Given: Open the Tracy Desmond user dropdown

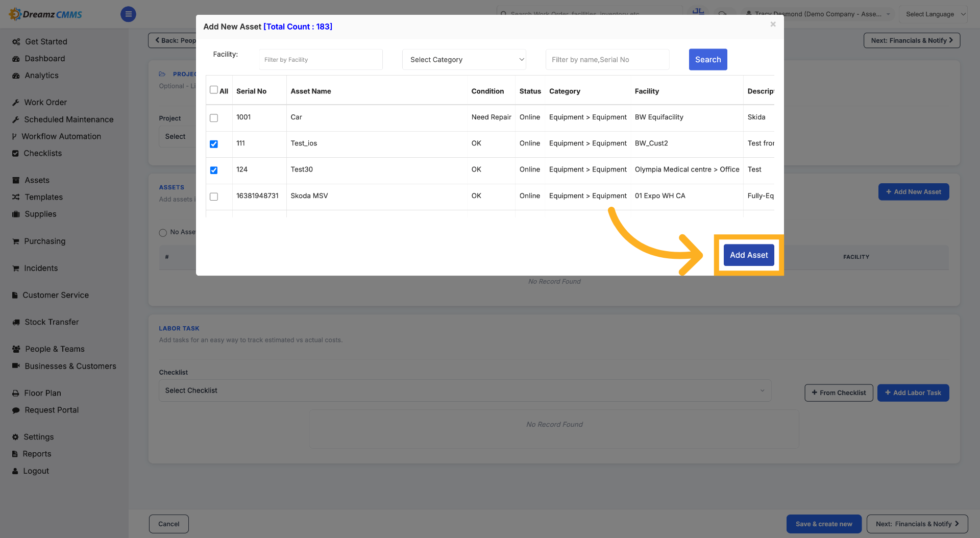Looking at the screenshot, I should click(x=819, y=14).
